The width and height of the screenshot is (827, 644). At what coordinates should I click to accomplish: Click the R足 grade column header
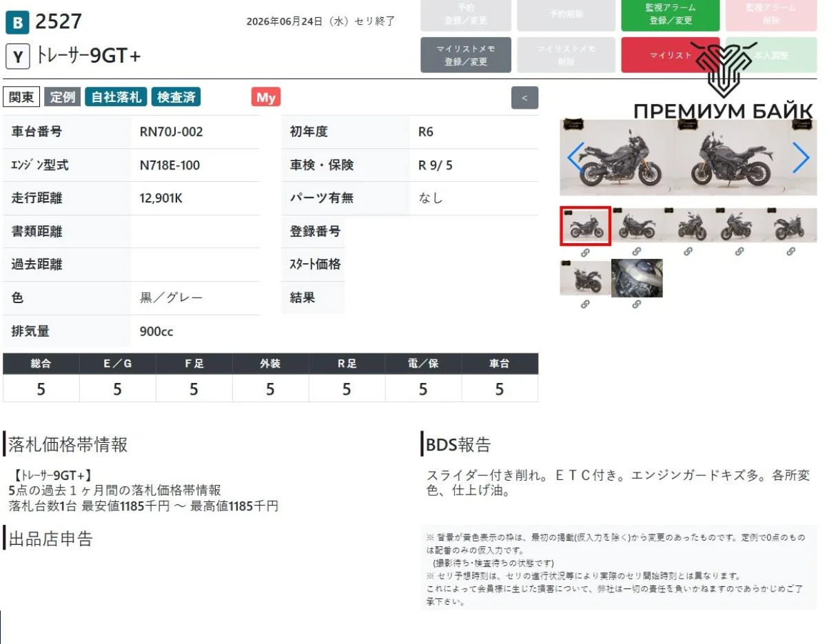(347, 364)
